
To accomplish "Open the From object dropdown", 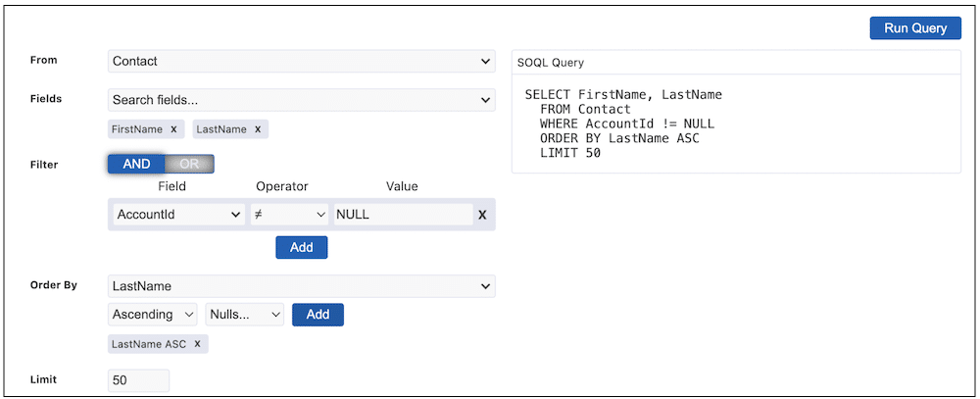I will point(301,62).
